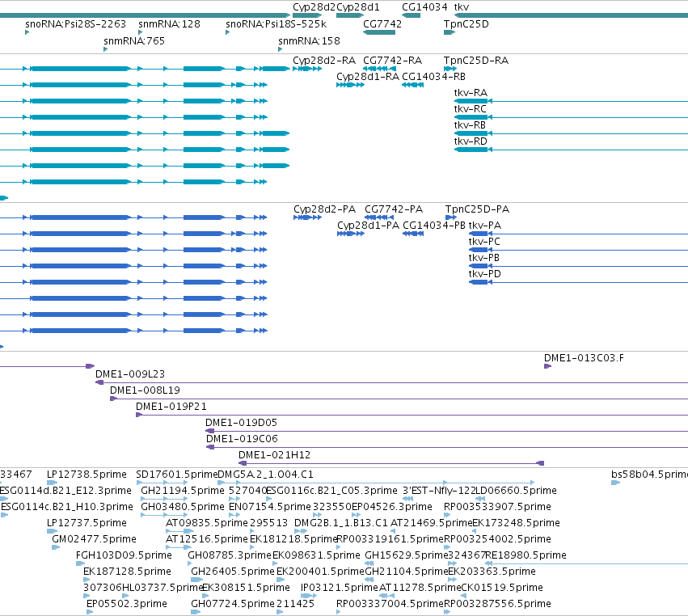Screen dimensions: 688x616
Task: Select the RE18980.5prime EST label
Action: tap(525, 556)
